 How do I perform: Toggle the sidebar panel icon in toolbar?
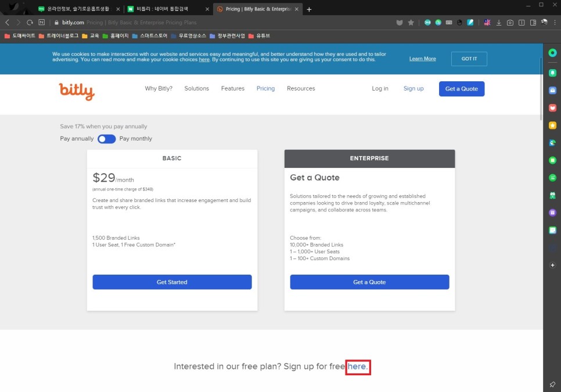click(533, 23)
